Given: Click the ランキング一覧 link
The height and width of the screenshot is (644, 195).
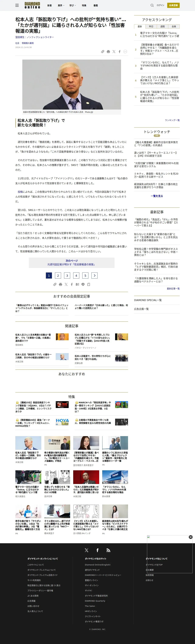Looking at the screenshot, I should tap(172, 120).
